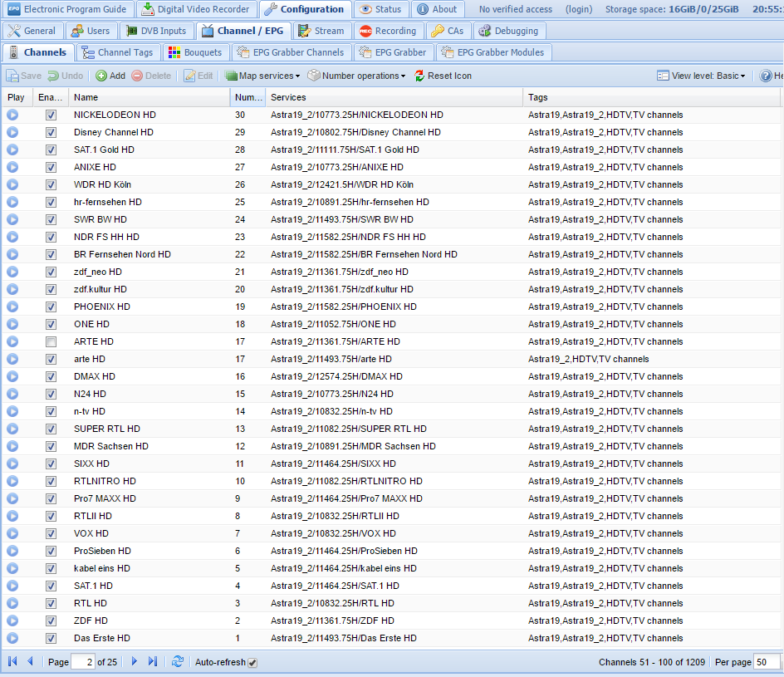Screen dimensions: 784x677
Task: Play the ProSieben HD channel
Action: 12,551
